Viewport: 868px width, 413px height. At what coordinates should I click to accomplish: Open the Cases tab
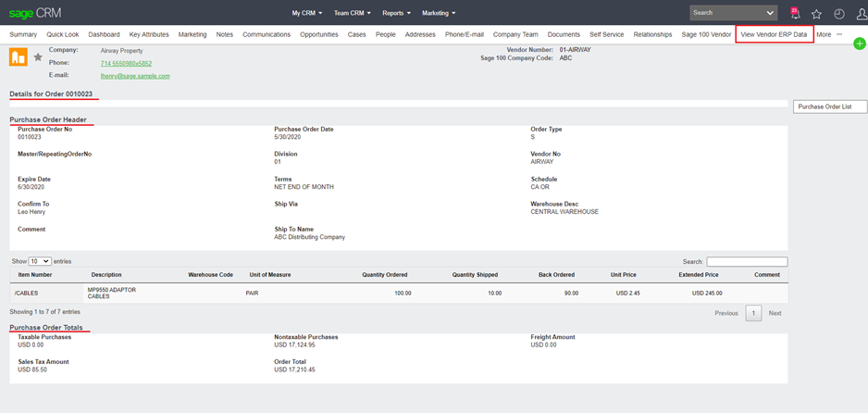coord(356,34)
